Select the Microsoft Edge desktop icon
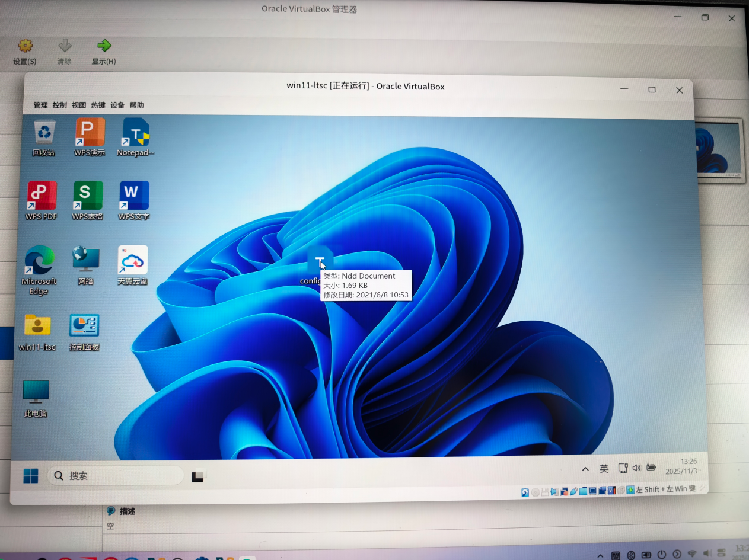The width and height of the screenshot is (749, 560). 39,270
